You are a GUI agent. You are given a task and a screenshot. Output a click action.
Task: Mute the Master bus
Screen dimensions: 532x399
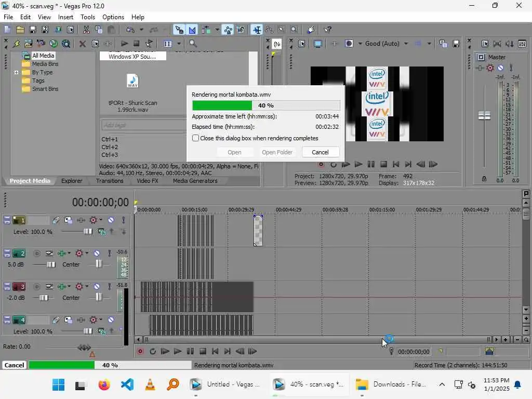pyautogui.click(x=500, y=68)
